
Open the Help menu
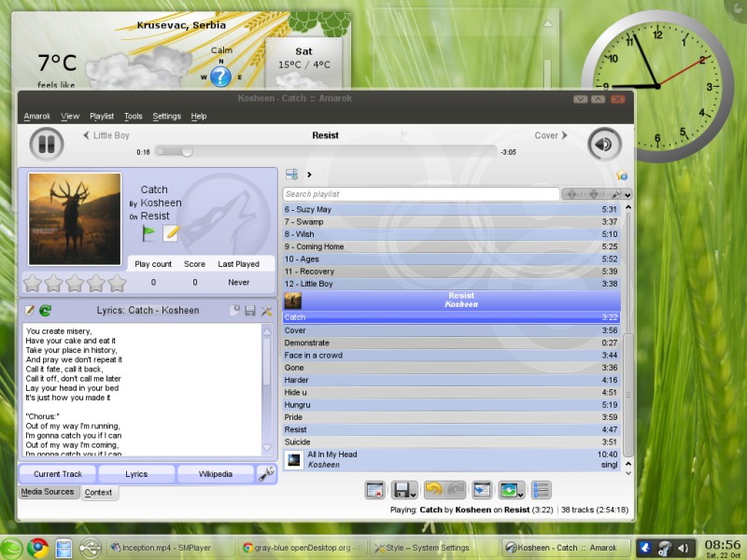[199, 116]
